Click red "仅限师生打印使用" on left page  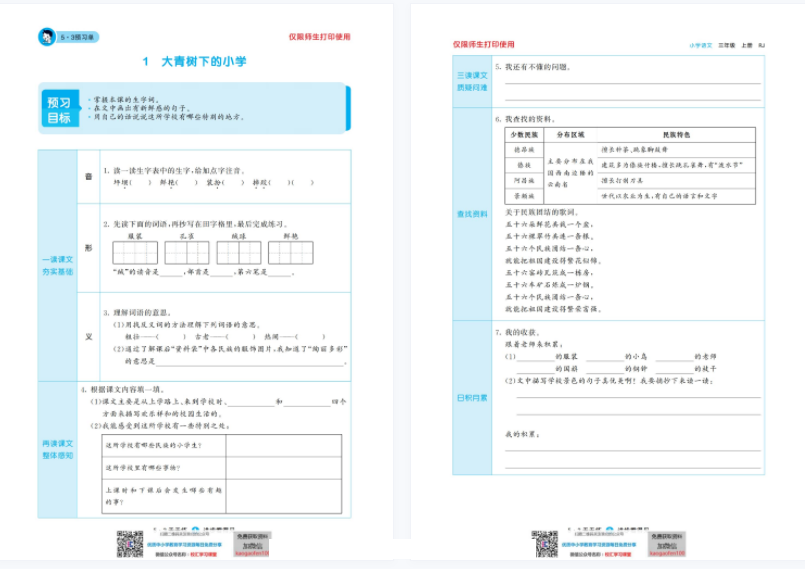(x=319, y=37)
